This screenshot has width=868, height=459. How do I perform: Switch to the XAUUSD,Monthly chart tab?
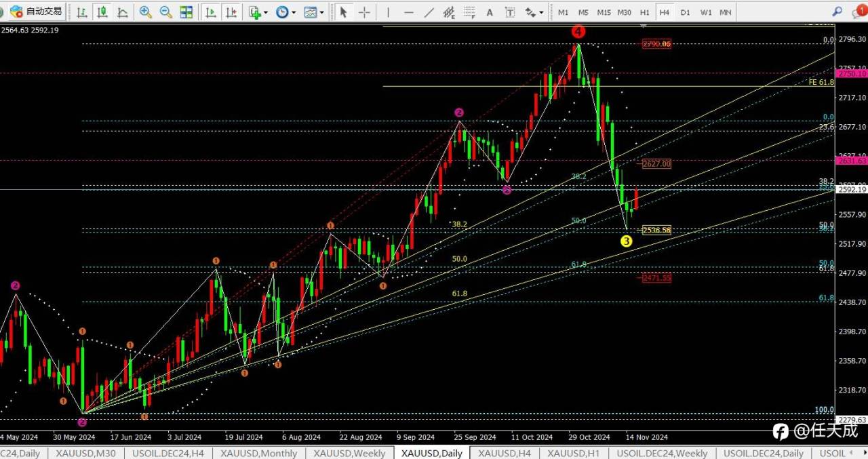click(258, 453)
